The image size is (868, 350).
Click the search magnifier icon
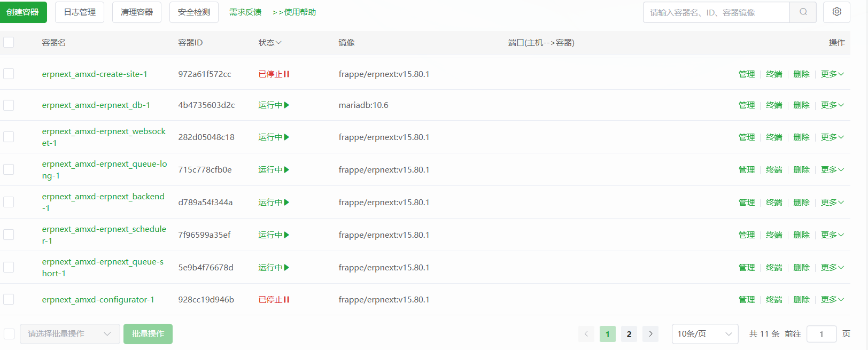(x=803, y=12)
